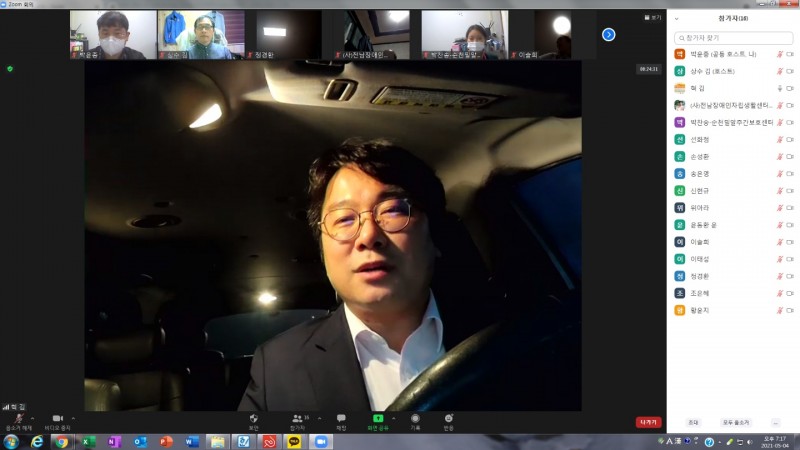Open Windows Start orb
The image size is (800, 450).
point(11,442)
